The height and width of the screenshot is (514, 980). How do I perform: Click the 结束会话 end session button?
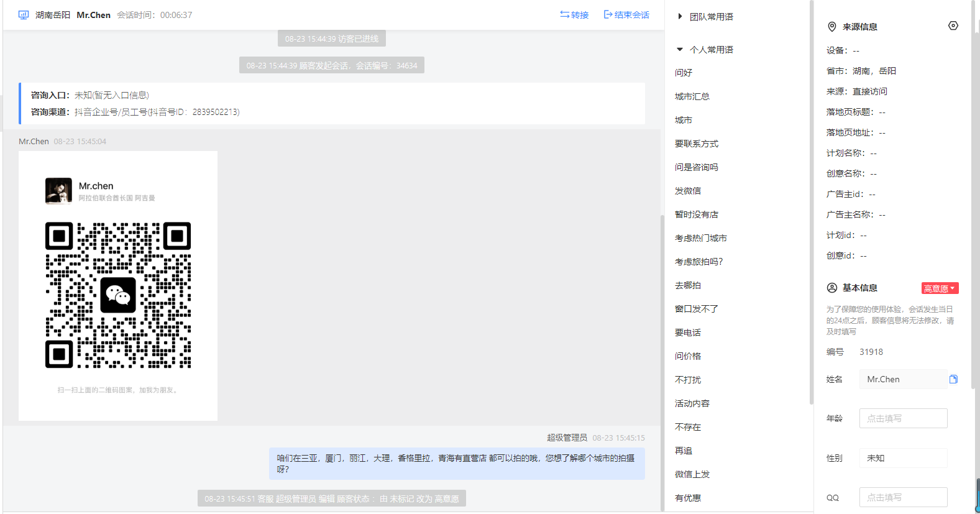pos(626,15)
